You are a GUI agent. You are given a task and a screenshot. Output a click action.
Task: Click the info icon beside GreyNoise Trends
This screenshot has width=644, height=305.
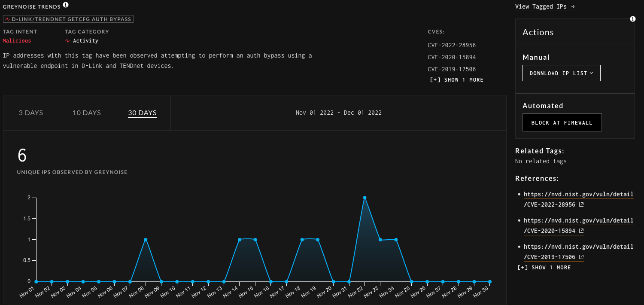[66, 5]
